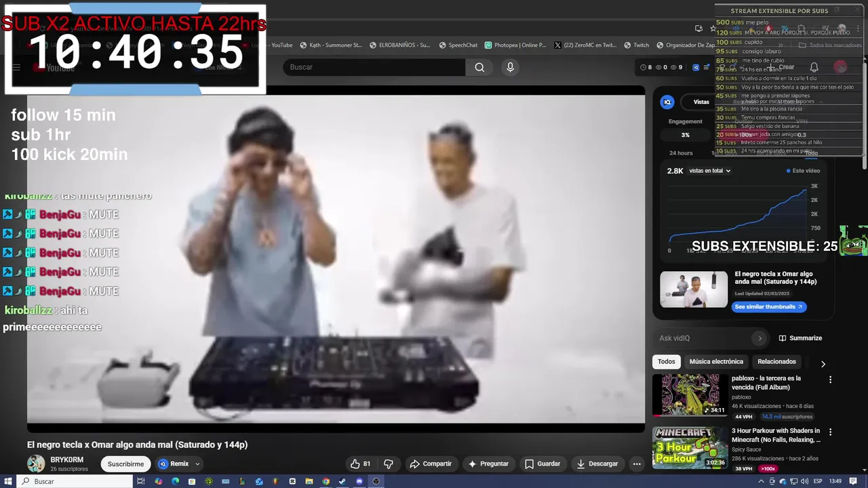
Task: Click the Windows taskbar Buscar search box
Action: click(75, 481)
